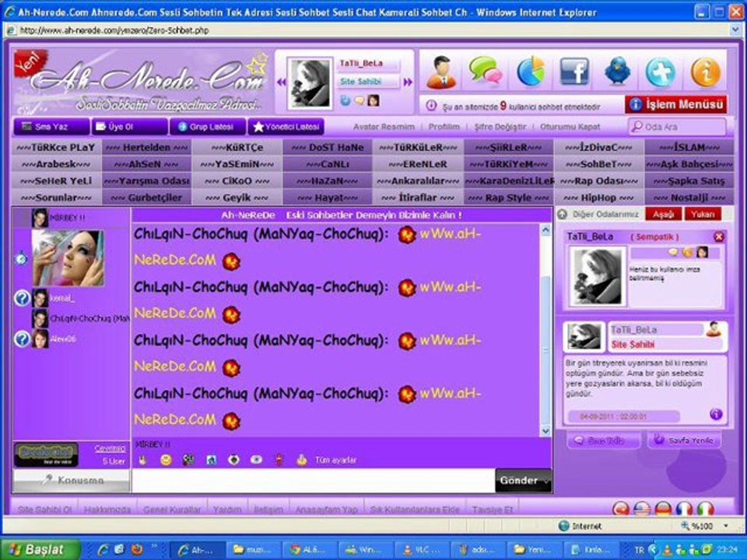Click the Facebook icon in the header
The height and width of the screenshot is (560, 747).
pyautogui.click(x=574, y=72)
